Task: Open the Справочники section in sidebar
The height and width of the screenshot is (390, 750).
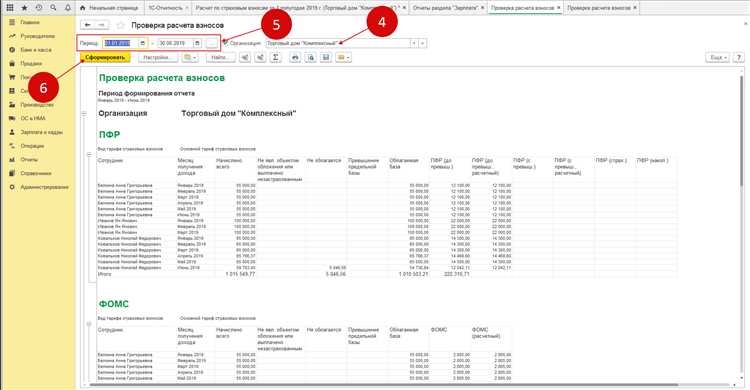Action: [x=35, y=173]
